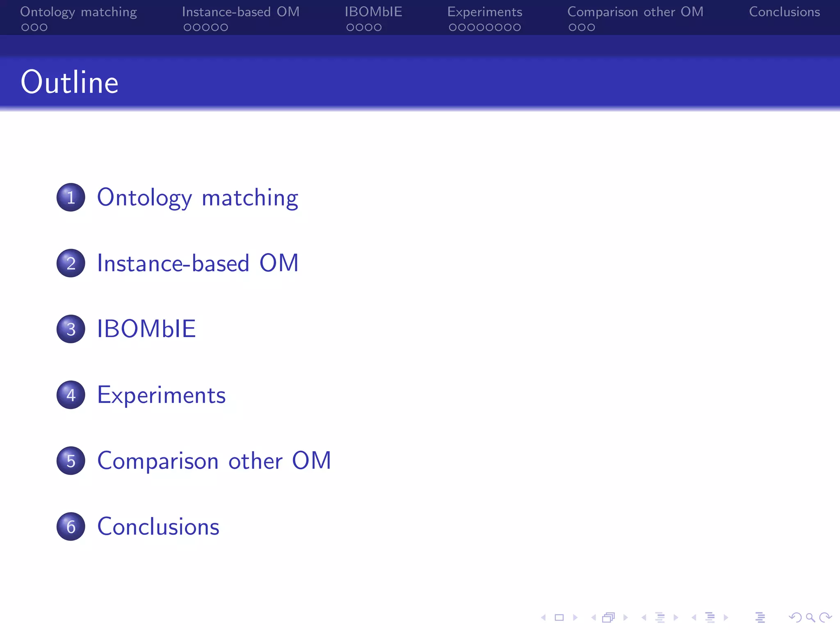
Task: Click first slide dot under Ontology matching
Action: 25,27
